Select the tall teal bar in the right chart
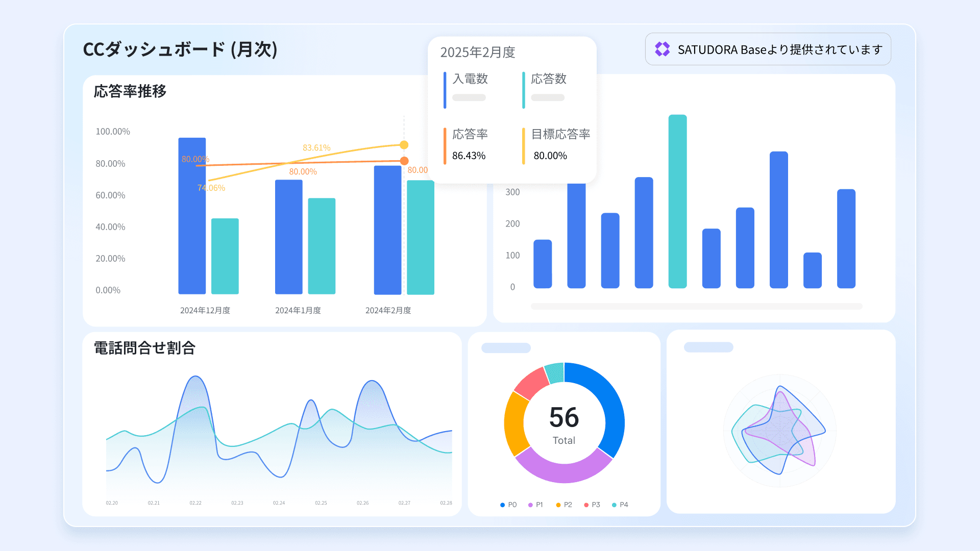 pyautogui.click(x=677, y=202)
